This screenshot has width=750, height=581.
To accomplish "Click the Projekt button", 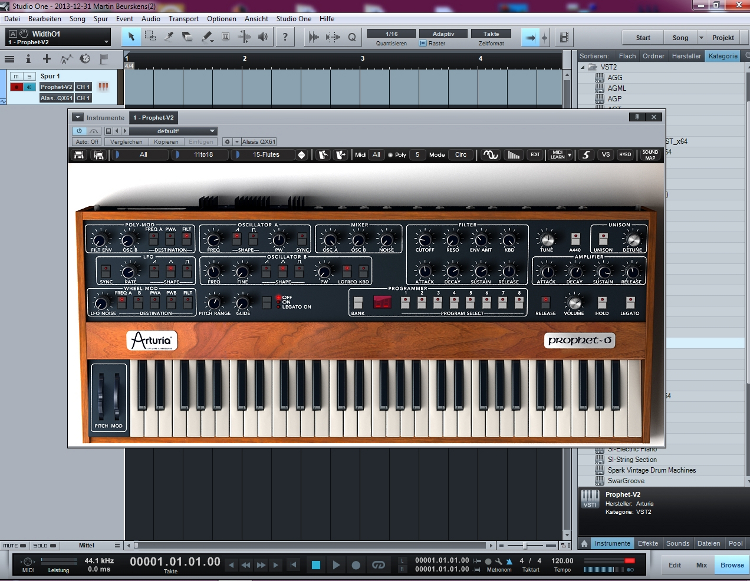I will pyautogui.click(x=723, y=37).
